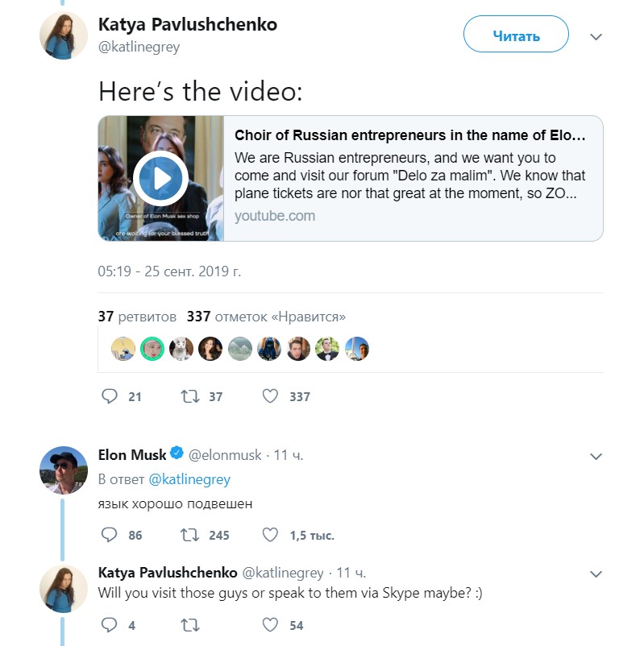Like Katya's Skype question tweet

[x=271, y=625]
